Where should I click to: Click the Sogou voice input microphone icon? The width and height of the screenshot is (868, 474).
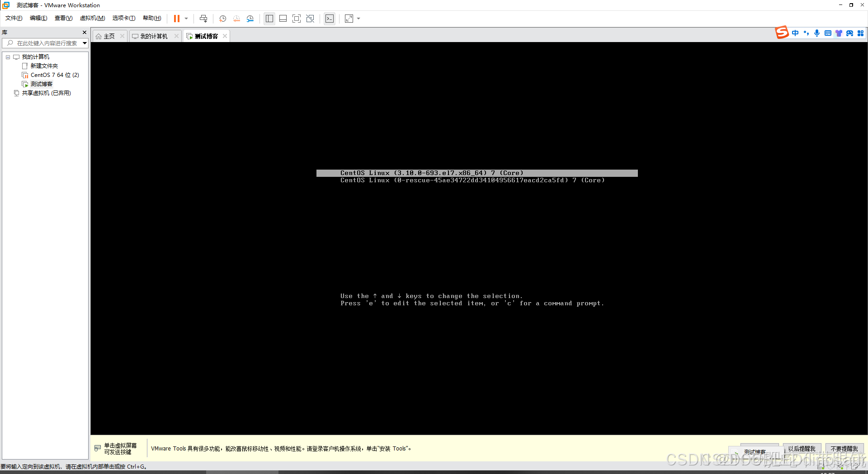click(x=817, y=33)
